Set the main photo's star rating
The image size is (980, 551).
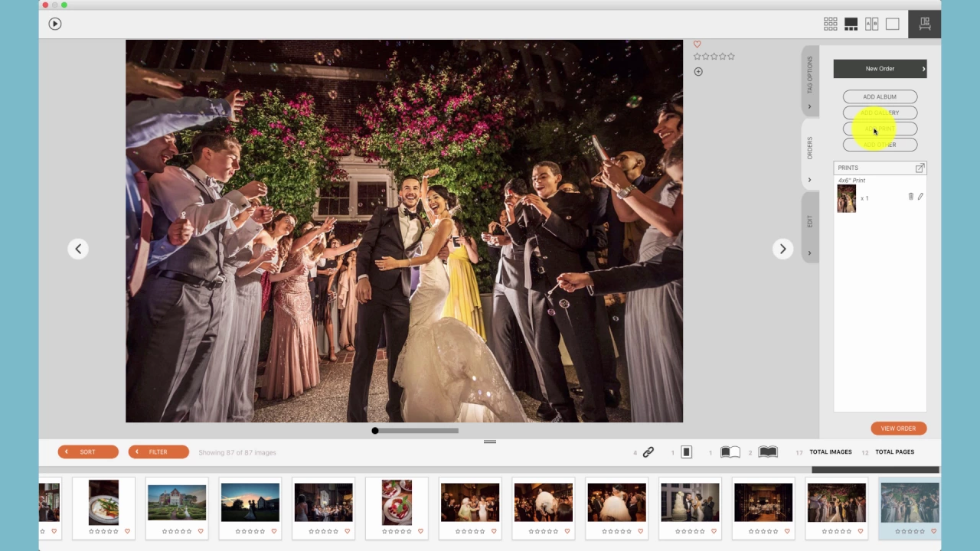coord(714,57)
